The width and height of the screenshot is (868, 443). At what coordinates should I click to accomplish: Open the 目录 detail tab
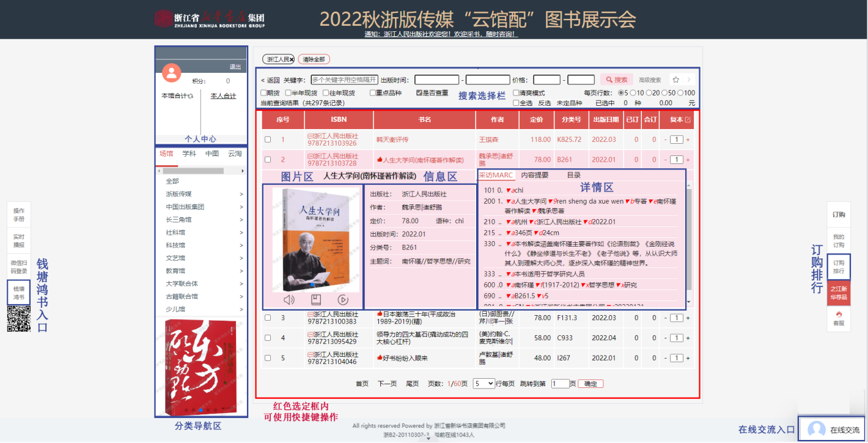(x=574, y=175)
